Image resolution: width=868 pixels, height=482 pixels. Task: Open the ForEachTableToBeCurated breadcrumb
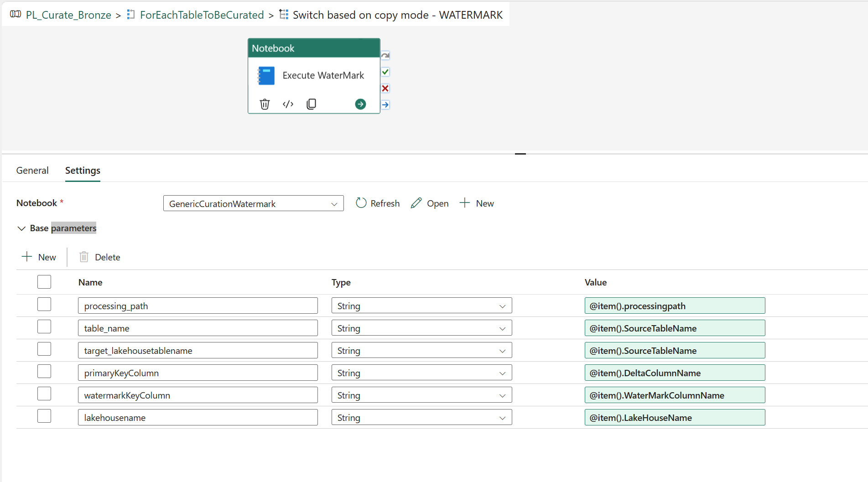click(202, 14)
